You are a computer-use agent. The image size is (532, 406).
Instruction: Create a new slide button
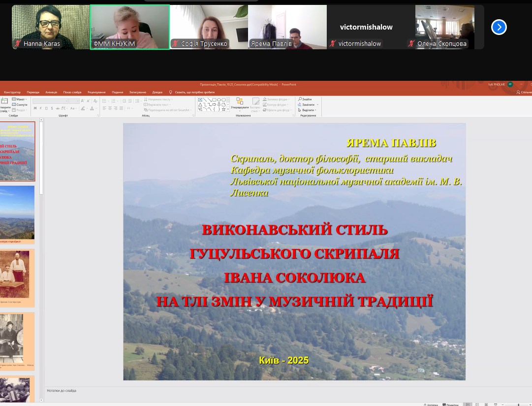pyautogui.click(x=4, y=105)
